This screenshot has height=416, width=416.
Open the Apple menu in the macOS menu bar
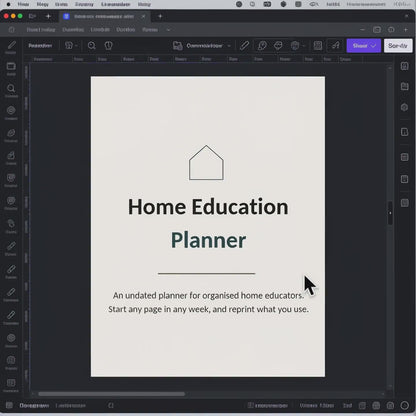point(8,4)
